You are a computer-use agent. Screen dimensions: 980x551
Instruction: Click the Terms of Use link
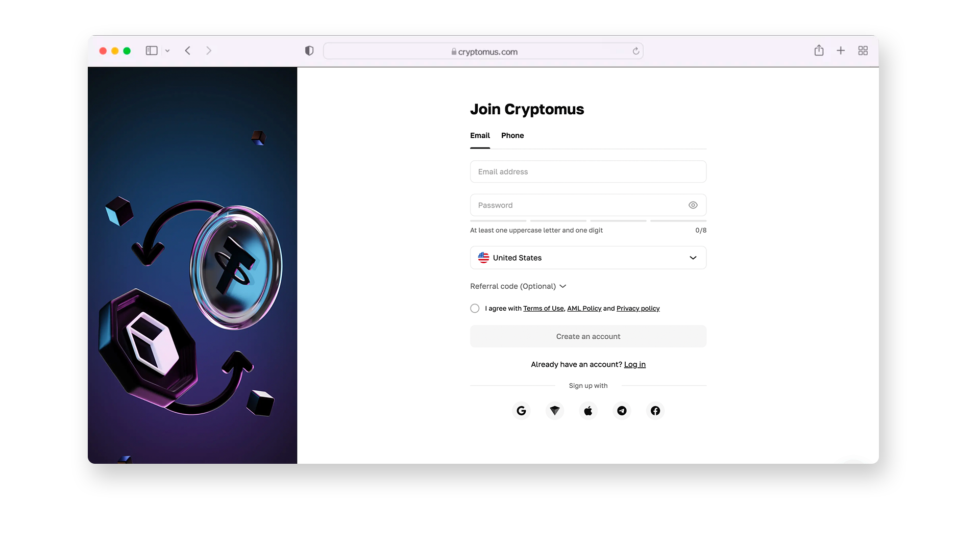544,308
